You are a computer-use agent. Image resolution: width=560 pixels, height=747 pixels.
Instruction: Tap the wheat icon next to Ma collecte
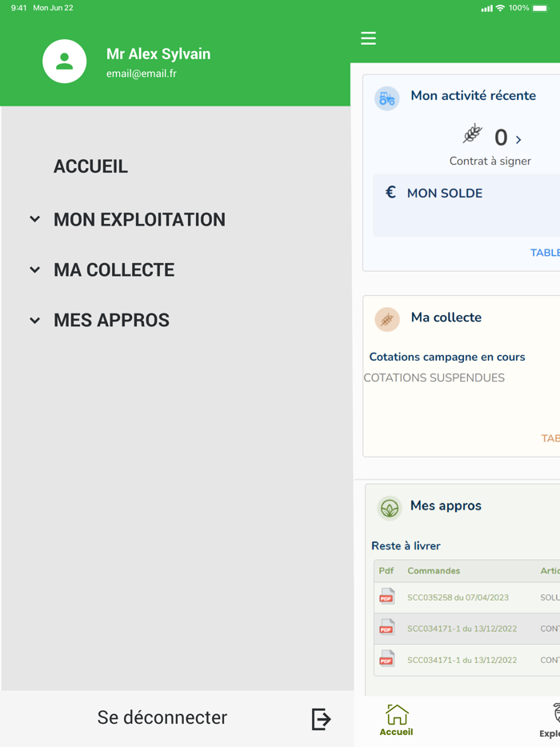pyautogui.click(x=387, y=319)
